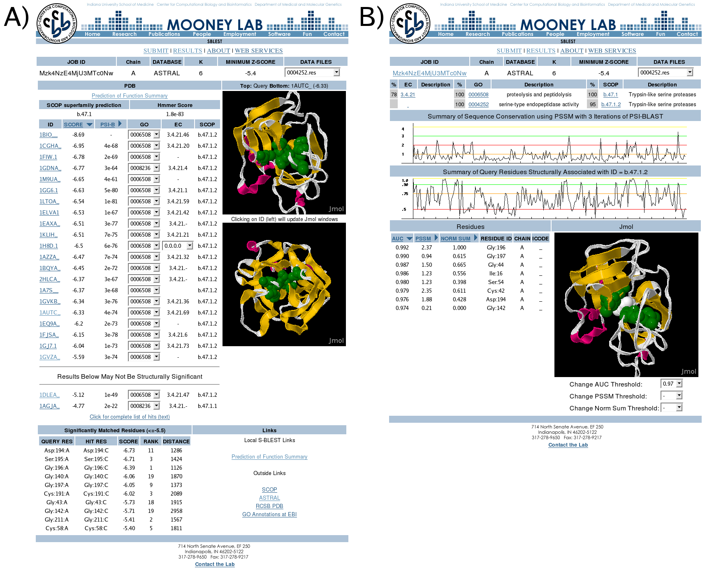The width and height of the screenshot is (728, 573).
Task: Expand the GO dropdown in the 1BIO_ row
Action: point(144,135)
